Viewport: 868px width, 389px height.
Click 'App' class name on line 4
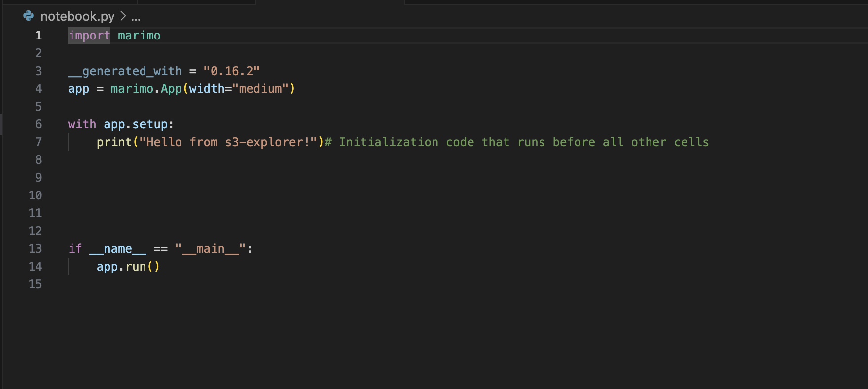(x=172, y=89)
